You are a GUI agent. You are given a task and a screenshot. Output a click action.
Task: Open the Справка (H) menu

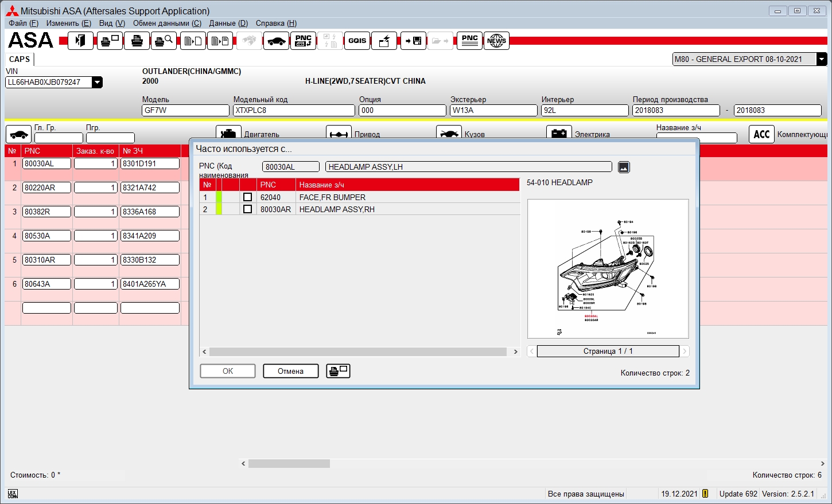tap(276, 23)
